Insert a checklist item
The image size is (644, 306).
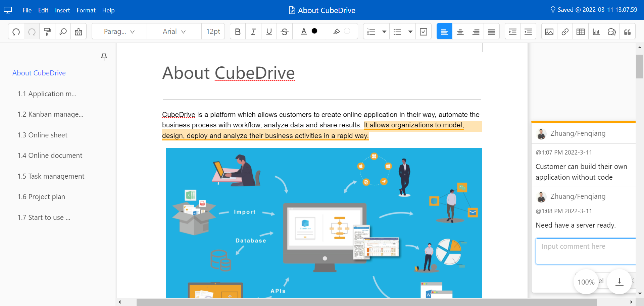point(424,32)
